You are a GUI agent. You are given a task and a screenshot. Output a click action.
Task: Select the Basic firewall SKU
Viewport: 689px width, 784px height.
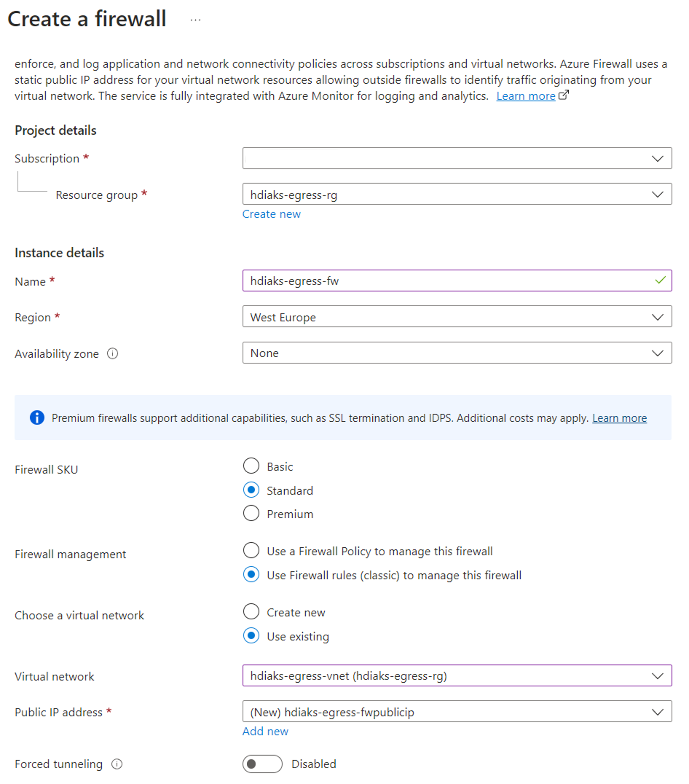pos(251,466)
